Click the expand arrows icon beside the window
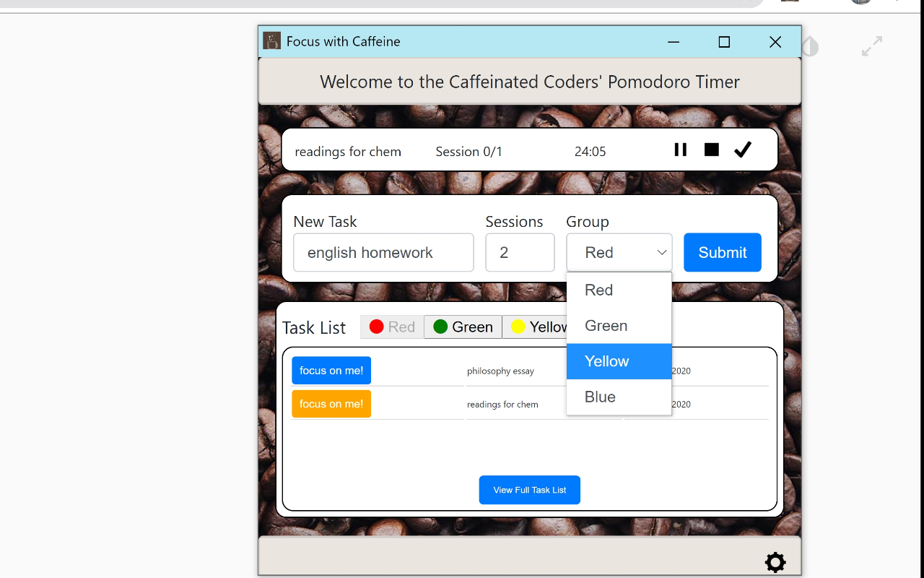This screenshot has height=578, width=924. point(871,46)
